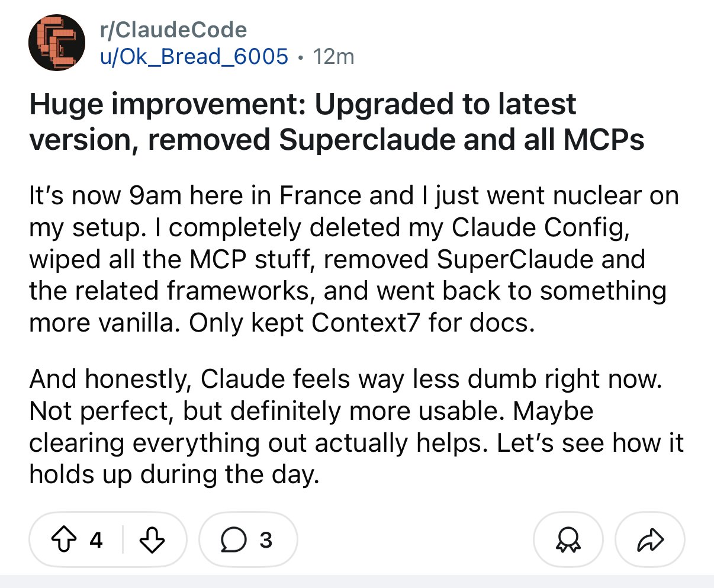Screen dimensions: 714x588
Task: Click the r/ClaudeCode subreddit avatar
Action: pyautogui.click(x=57, y=43)
